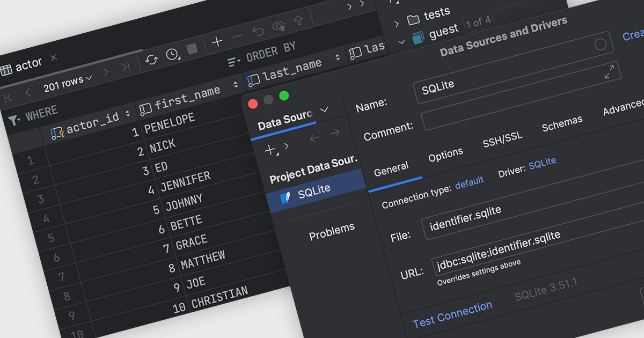Pick data source color via circle in Name field

[x=601, y=45]
